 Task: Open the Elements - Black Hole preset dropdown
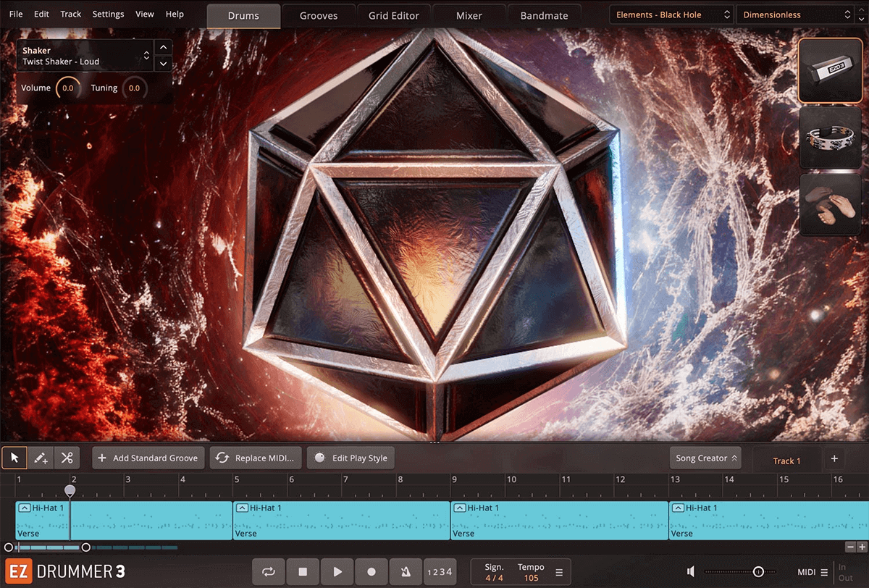pyautogui.click(x=670, y=14)
